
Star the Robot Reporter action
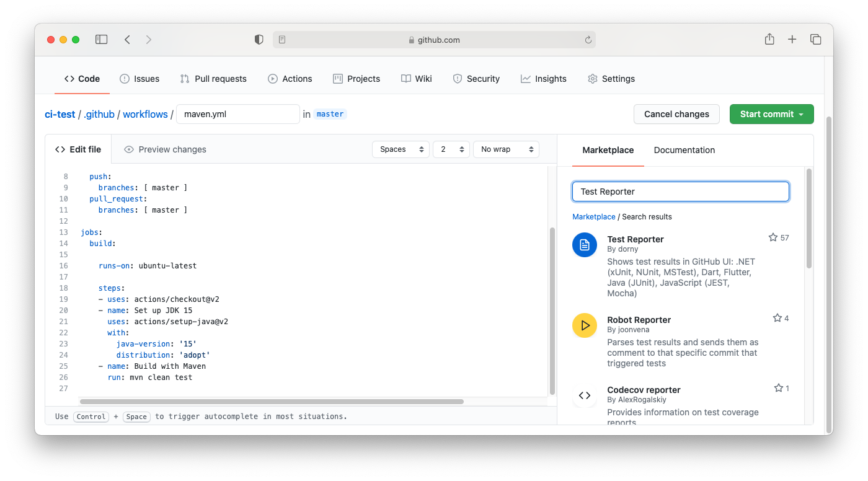[777, 318]
